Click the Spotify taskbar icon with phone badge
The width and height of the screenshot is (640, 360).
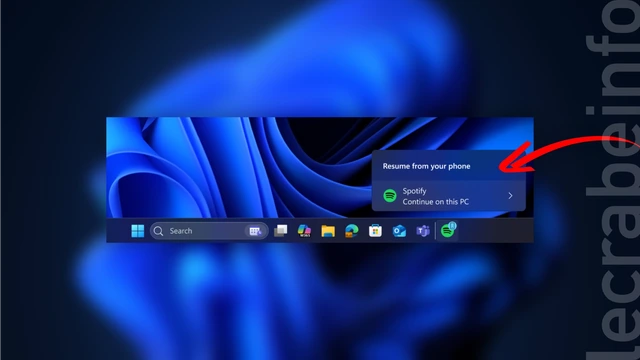point(447,231)
